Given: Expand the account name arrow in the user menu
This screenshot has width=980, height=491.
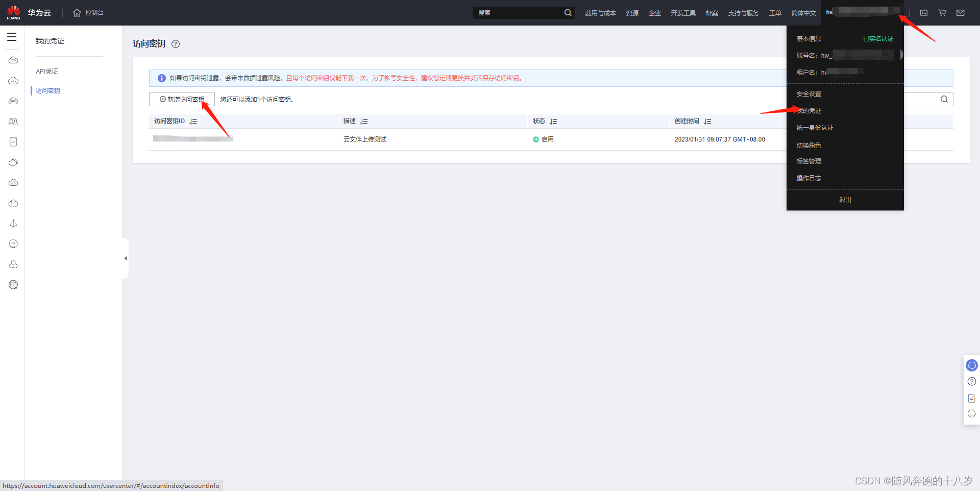Looking at the screenshot, I should [x=902, y=55].
